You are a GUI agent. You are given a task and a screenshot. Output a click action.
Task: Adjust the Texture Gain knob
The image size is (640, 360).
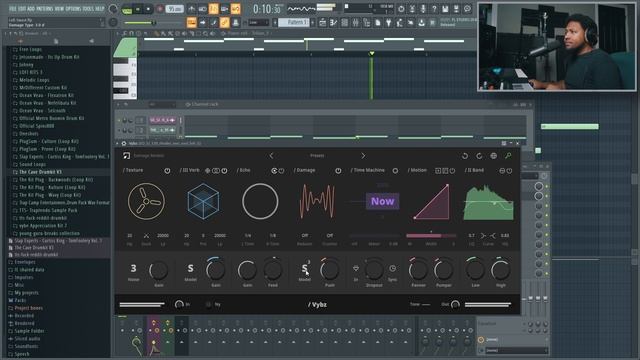click(x=158, y=270)
